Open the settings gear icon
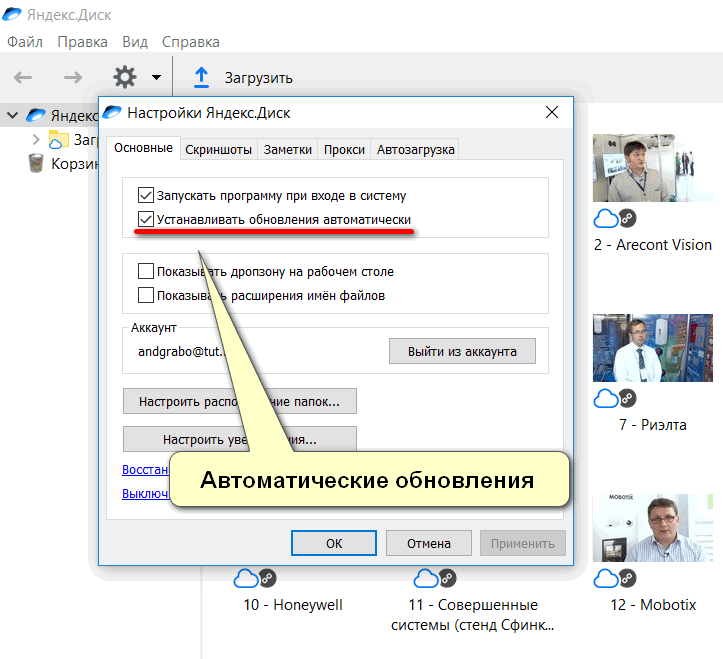 click(125, 77)
